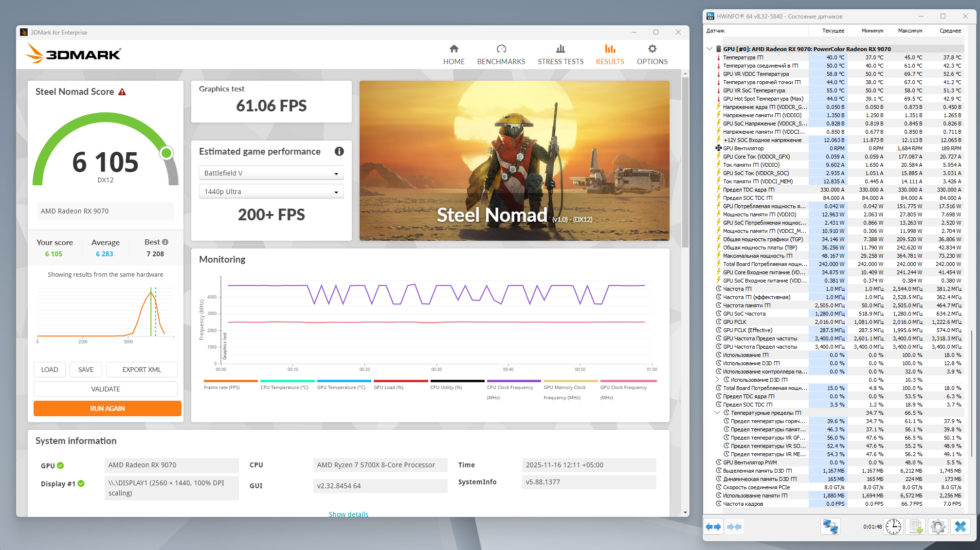Viewport: 980px width, 550px height.
Task: Click the Show details link
Action: click(x=348, y=514)
